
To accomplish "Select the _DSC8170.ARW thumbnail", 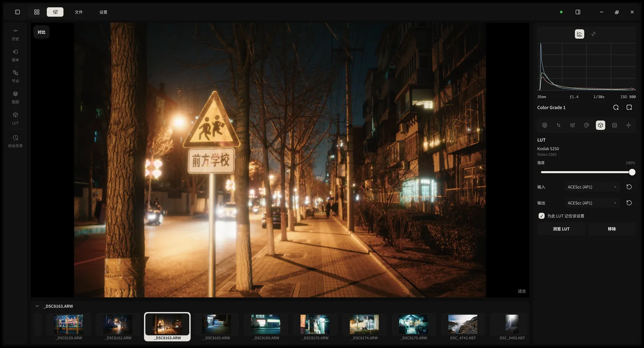I will tap(315, 327).
